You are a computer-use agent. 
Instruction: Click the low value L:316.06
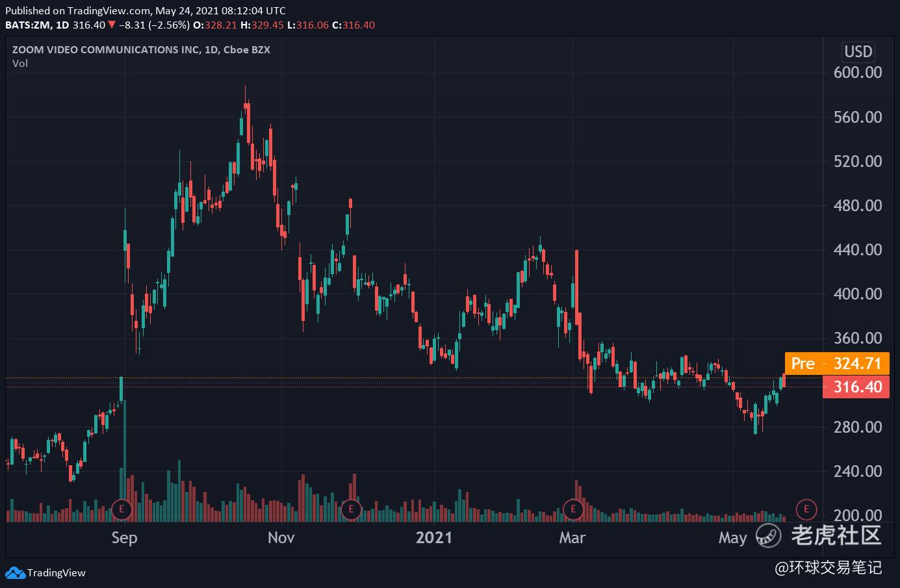pyautogui.click(x=308, y=25)
